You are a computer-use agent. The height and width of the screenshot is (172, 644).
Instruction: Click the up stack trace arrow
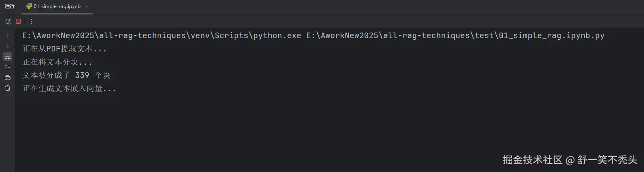8,36
